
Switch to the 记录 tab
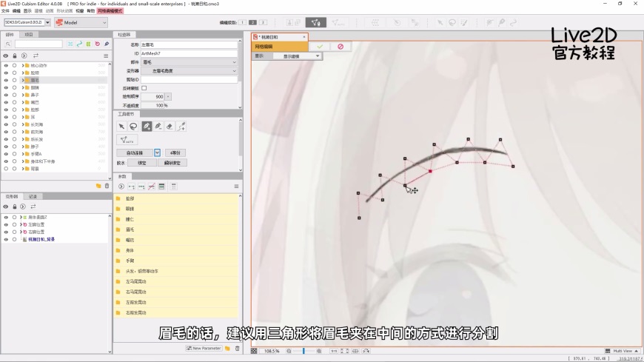pyautogui.click(x=33, y=196)
